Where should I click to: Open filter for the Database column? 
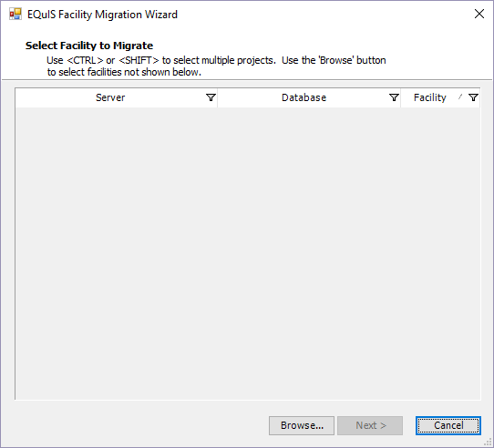pos(394,97)
